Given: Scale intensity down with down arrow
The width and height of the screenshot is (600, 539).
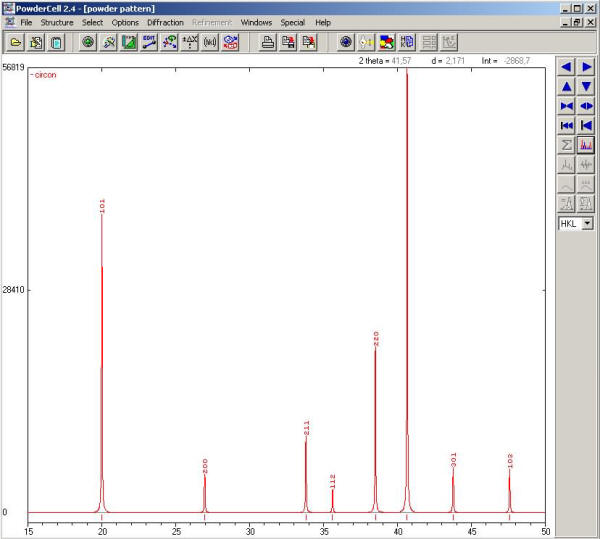Looking at the screenshot, I should pyautogui.click(x=586, y=86).
